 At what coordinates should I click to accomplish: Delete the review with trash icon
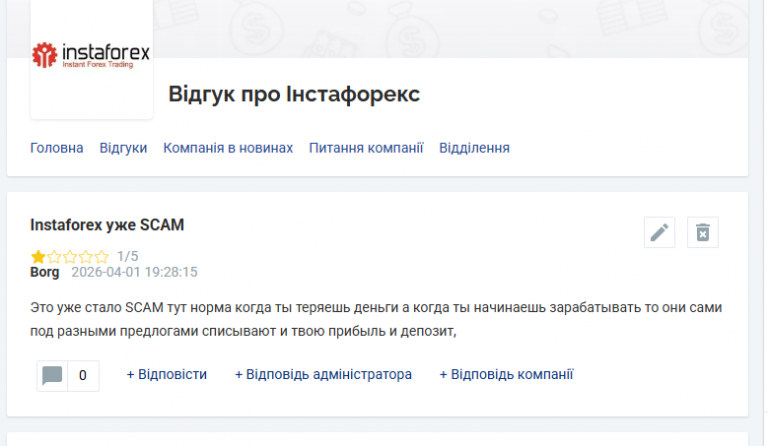tap(703, 233)
